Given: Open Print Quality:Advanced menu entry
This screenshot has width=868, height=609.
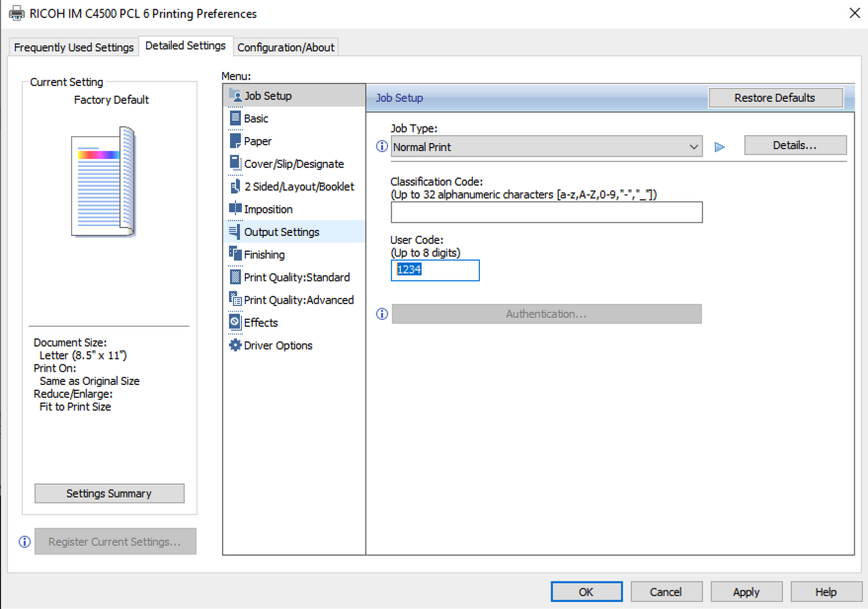Looking at the screenshot, I should pos(294,300).
